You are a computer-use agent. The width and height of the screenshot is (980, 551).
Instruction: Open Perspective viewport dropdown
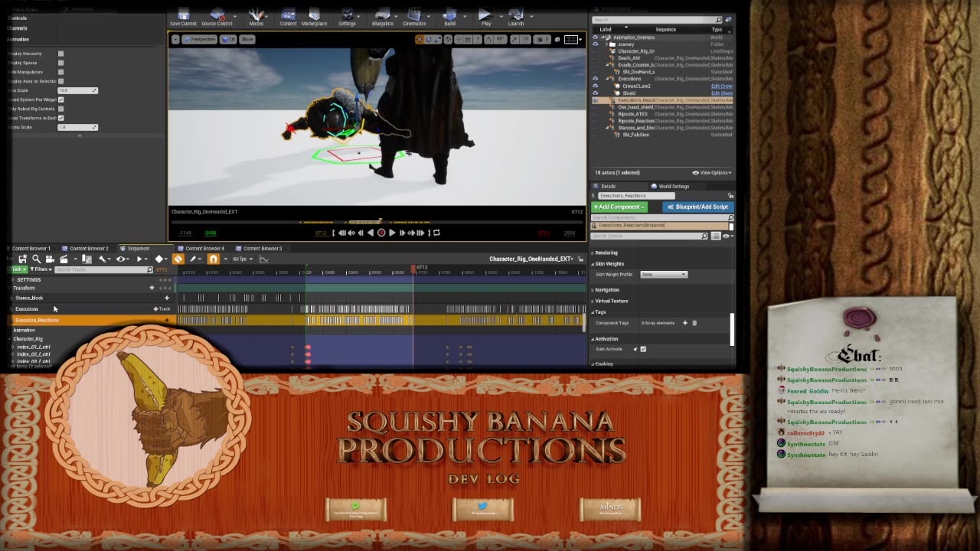coord(201,39)
